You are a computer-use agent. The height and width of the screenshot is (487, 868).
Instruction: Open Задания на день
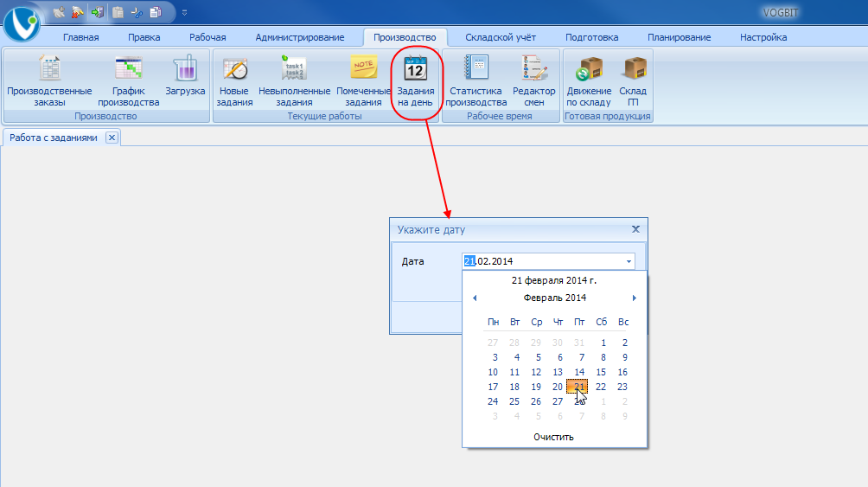pos(416,80)
